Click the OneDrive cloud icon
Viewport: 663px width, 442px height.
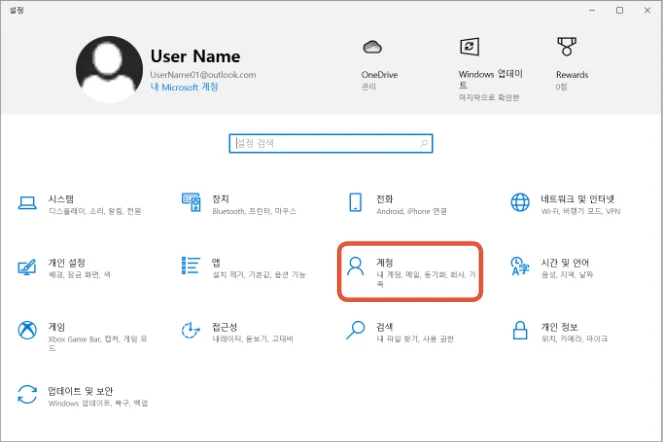(372, 47)
